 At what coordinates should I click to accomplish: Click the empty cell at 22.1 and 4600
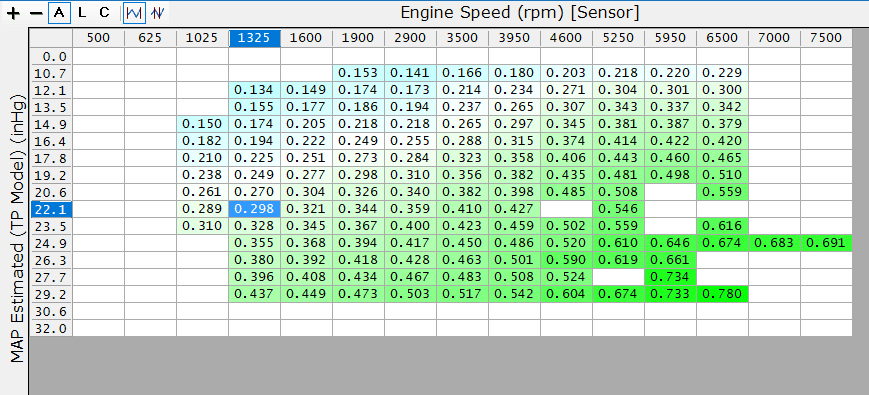(x=566, y=209)
